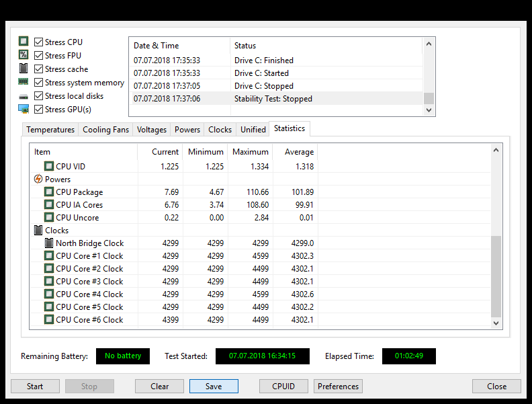Image resolution: width=532 pixels, height=404 pixels.
Task: Click CPU Package maximum value 110.66
Action: (x=257, y=192)
